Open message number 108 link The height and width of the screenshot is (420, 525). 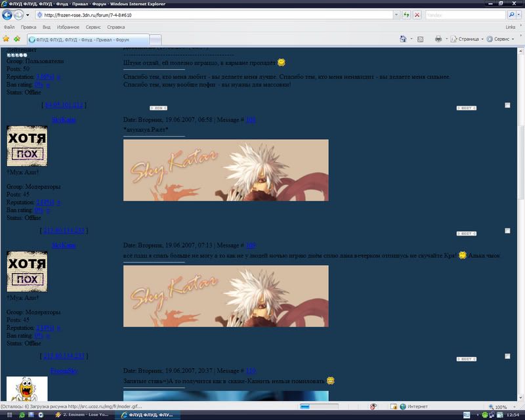pyautogui.click(x=251, y=119)
